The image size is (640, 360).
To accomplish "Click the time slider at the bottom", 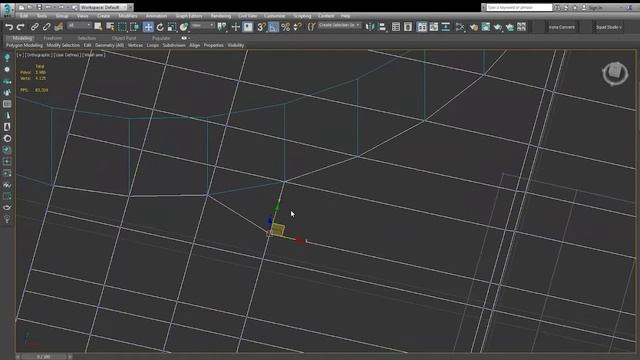I will tap(44, 357).
